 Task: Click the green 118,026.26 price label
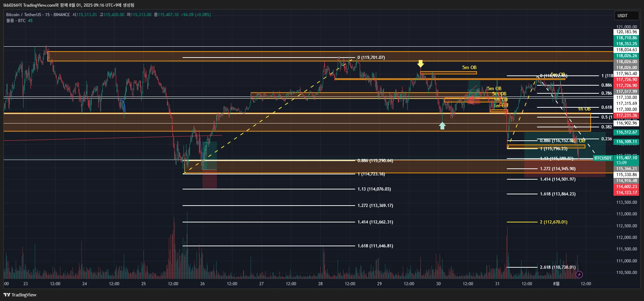pyautogui.click(x=626, y=56)
